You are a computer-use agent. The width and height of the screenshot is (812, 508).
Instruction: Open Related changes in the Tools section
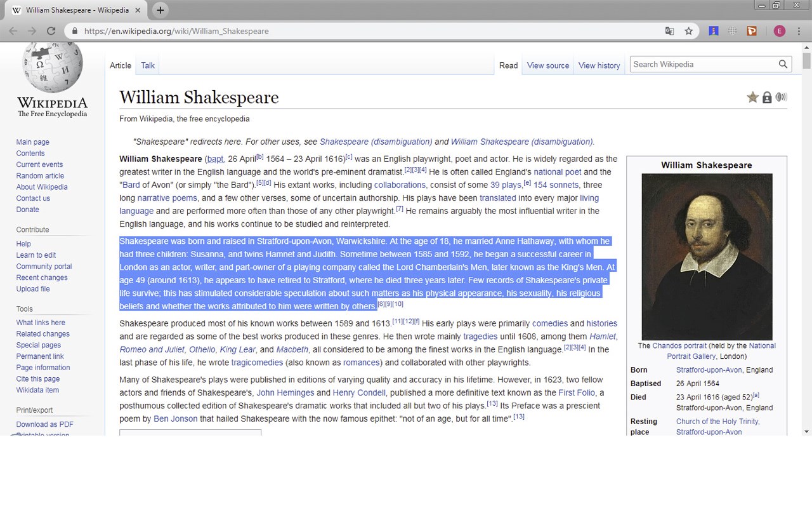pos(43,334)
